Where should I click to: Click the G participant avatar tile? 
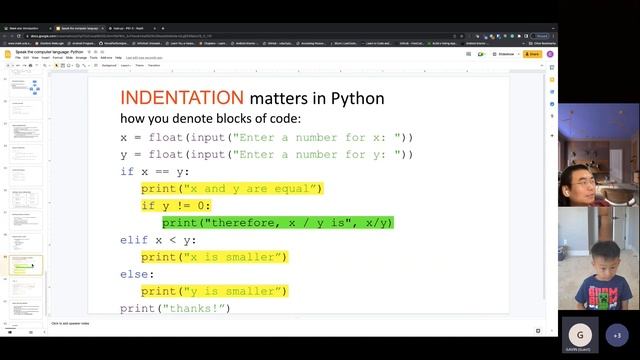click(x=580, y=335)
